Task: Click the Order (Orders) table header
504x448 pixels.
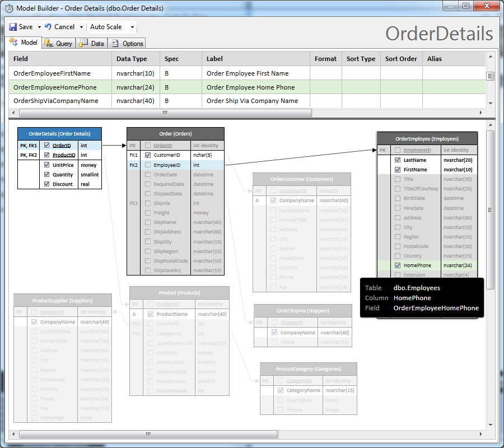Action: pos(175,134)
